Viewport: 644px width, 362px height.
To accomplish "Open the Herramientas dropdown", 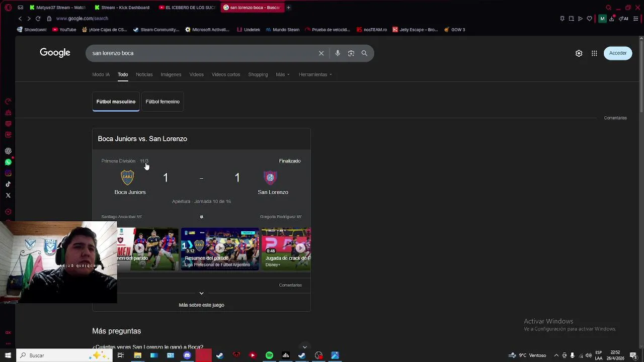I will (315, 74).
